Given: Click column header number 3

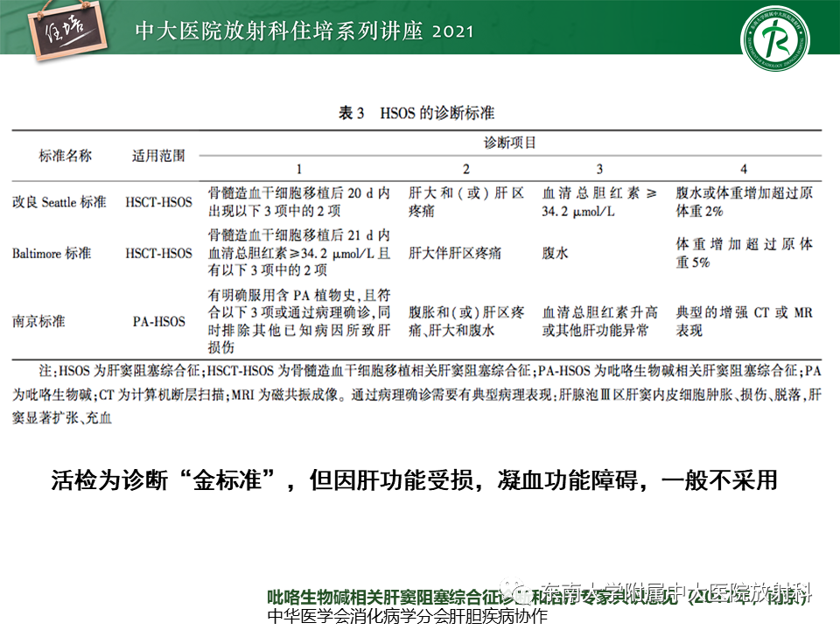Looking at the screenshot, I should (599, 169).
